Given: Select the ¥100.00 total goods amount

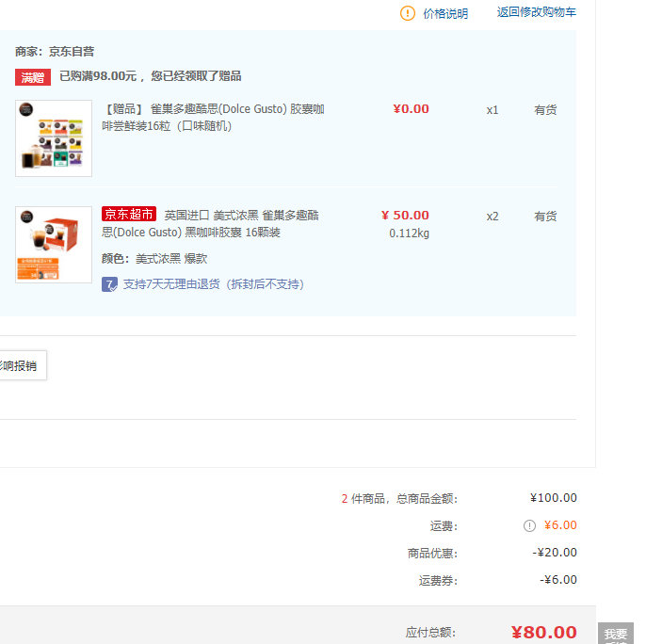Looking at the screenshot, I should click(x=554, y=498).
